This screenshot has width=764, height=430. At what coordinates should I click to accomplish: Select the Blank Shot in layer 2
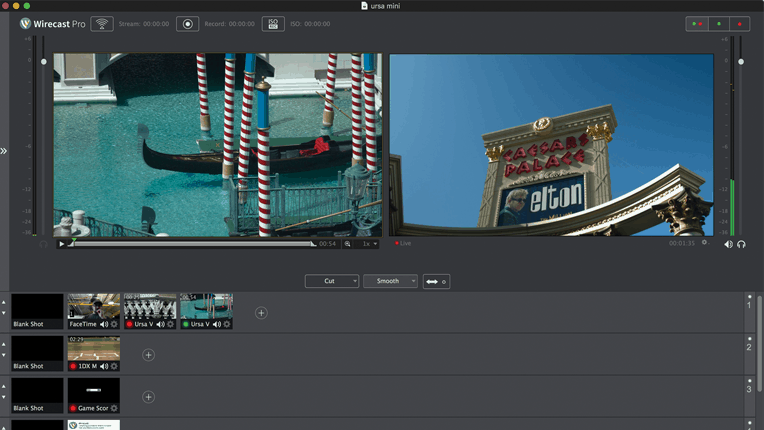click(38, 354)
